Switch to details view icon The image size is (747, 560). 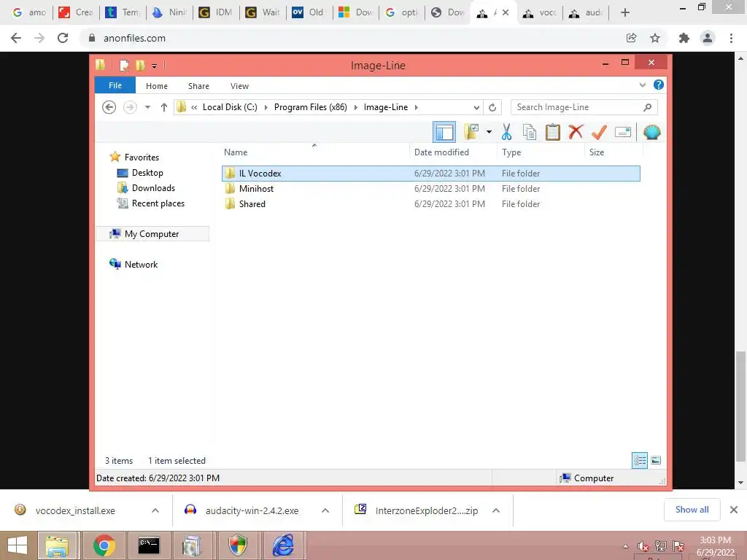click(x=640, y=460)
